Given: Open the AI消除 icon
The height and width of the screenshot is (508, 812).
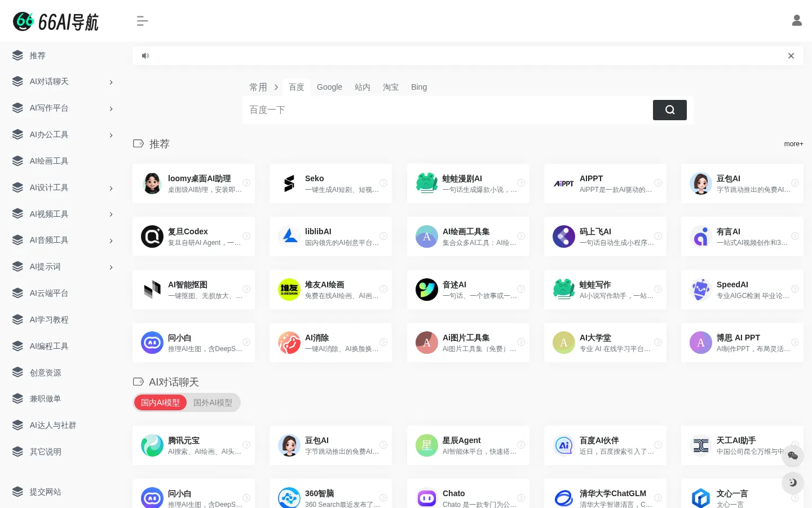Looking at the screenshot, I should click(289, 343).
